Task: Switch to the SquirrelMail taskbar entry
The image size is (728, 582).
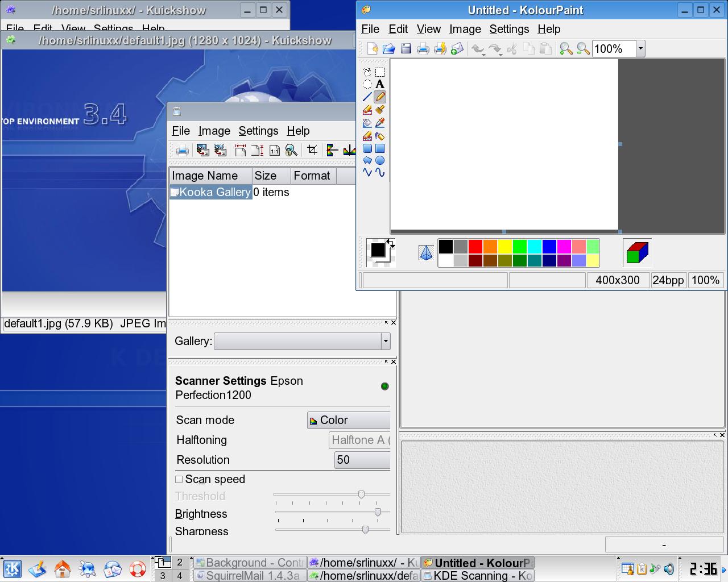Action: coord(249,576)
